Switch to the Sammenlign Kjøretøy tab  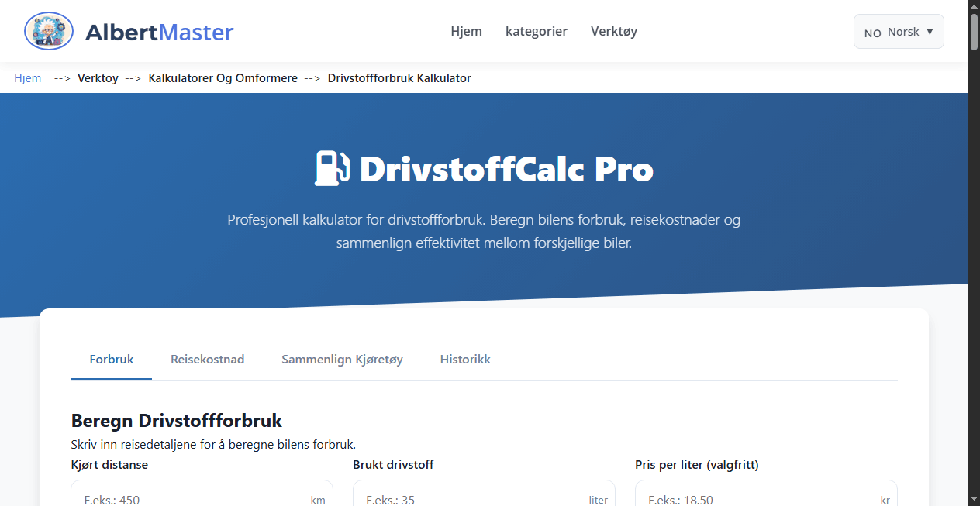[342, 359]
